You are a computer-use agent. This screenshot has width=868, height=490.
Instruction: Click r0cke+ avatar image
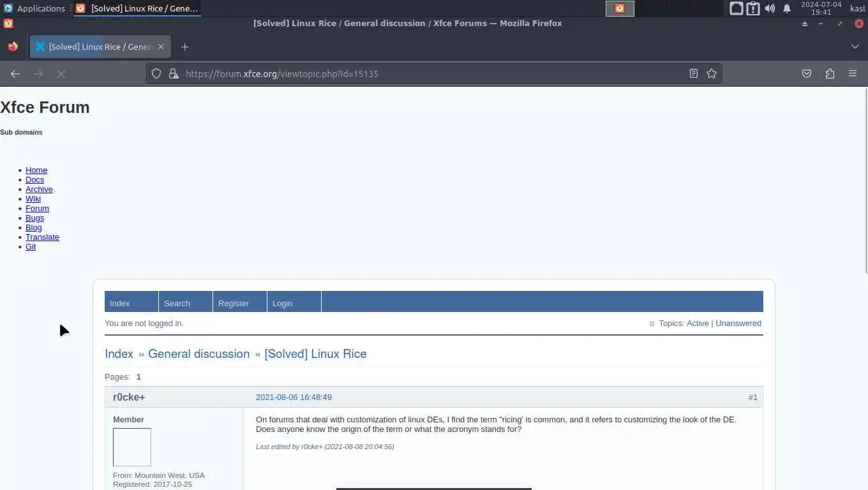tap(132, 447)
